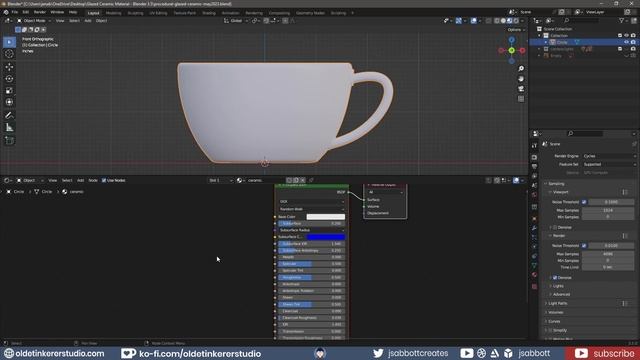Hide the Circle object with its eye icon

627,42
